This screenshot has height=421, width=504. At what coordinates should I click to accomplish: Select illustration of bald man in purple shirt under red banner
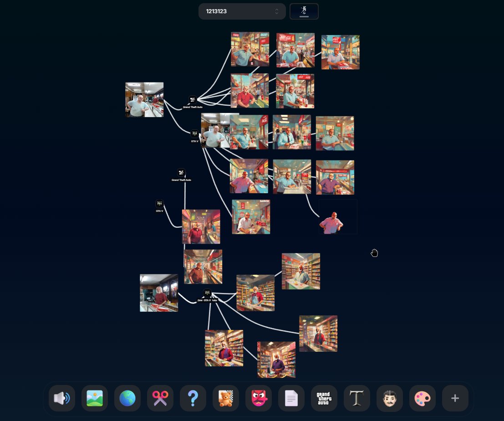click(x=335, y=178)
